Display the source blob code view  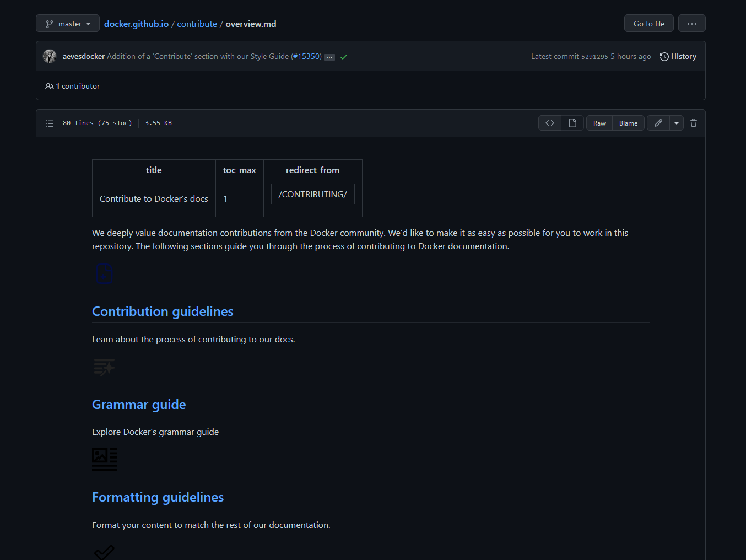550,123
